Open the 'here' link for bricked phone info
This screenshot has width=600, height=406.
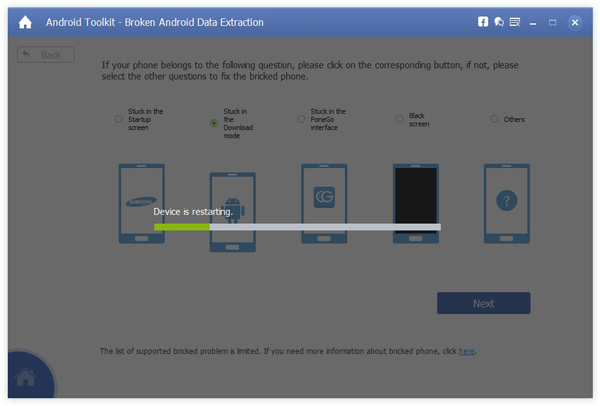[x=466, y=352]
